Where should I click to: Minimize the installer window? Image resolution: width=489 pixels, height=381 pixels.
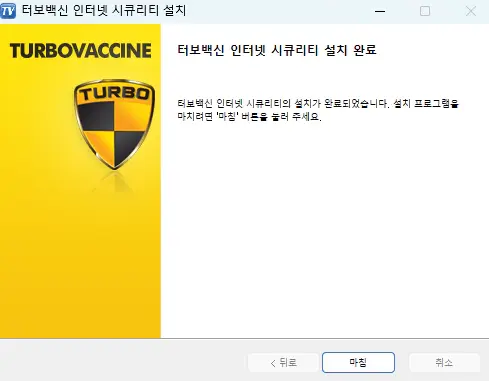pyautogui.click(x=380, y=11)
